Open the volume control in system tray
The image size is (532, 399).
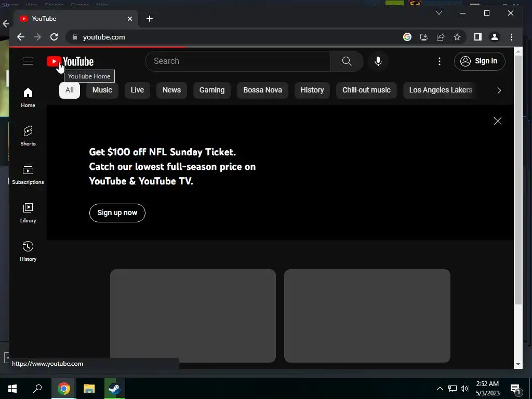(x=464, y=389)
